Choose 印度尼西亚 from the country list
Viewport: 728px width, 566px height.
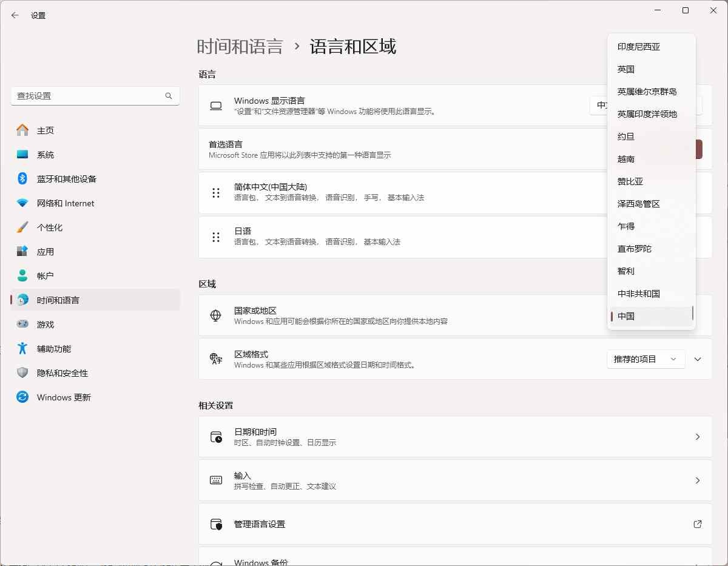click(x=651, y=47)
